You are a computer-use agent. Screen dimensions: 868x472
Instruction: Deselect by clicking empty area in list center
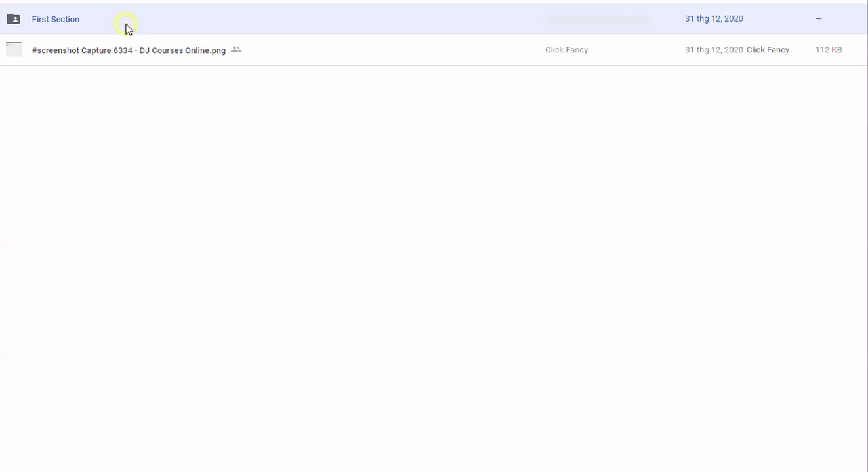[x=433, y=249]
